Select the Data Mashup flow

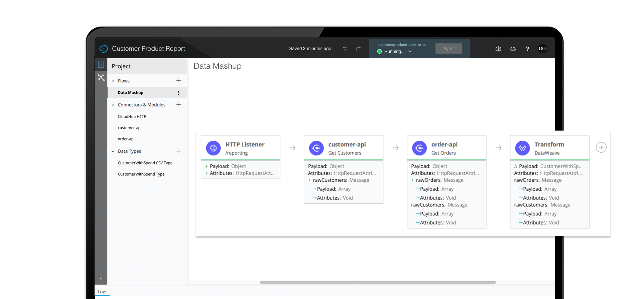point(148,92)
